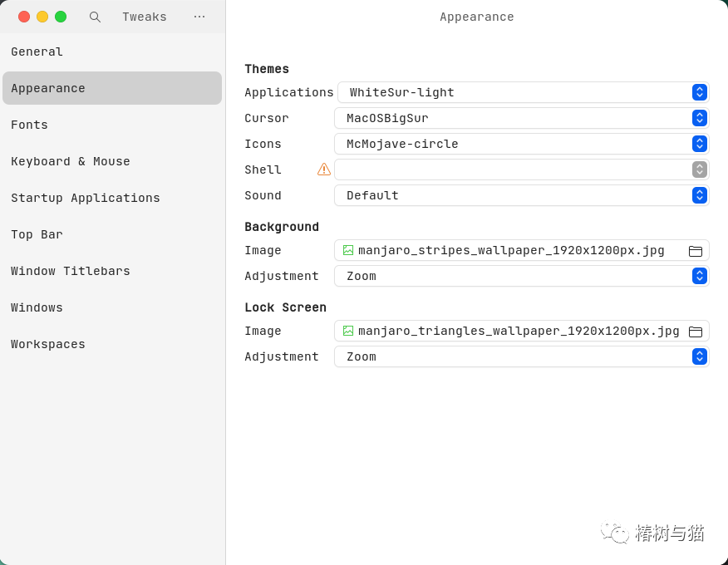Click the disabled Shell theme dropdown
This screenshot has height=565, width=728.
(521, 169)
